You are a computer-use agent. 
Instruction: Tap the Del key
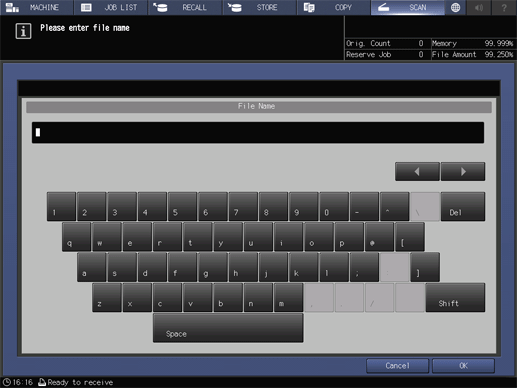[463, 206]
